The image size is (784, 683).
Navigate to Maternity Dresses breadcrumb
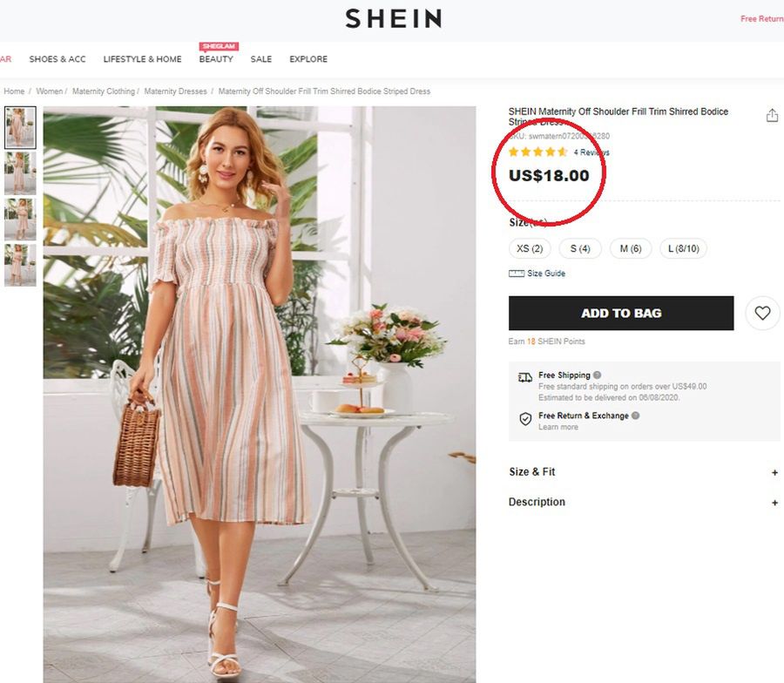(177, 91)
